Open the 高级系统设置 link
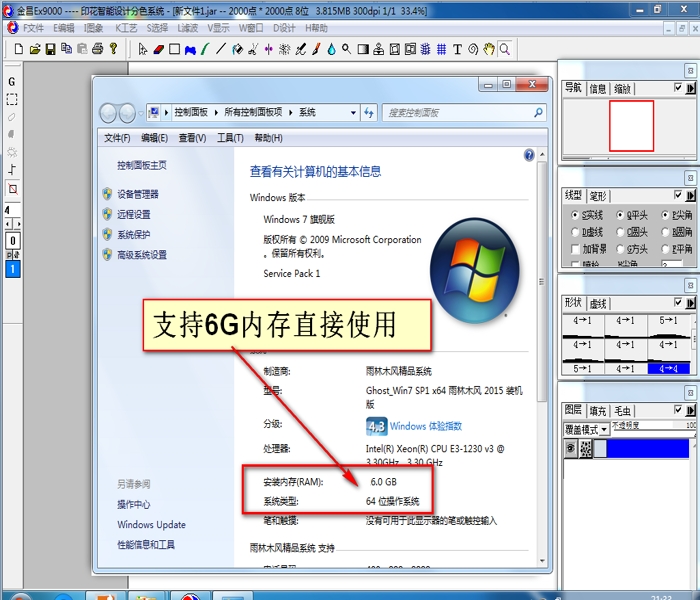 142,254
